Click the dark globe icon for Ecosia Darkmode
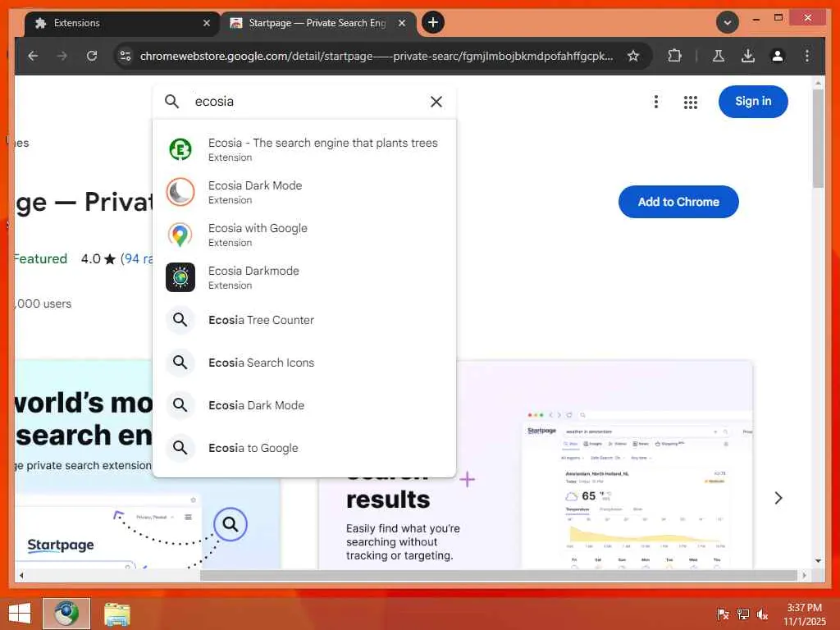840x630 pixels. pos(180,277)
